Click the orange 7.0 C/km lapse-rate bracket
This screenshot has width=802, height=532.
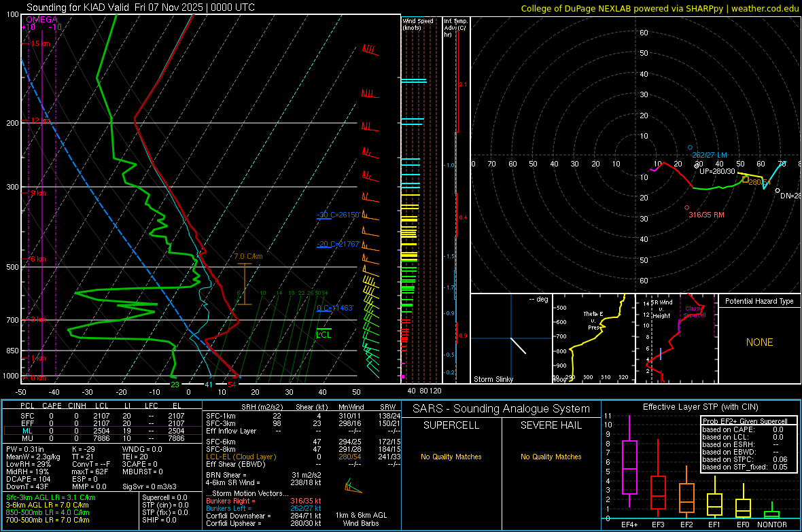(245, 284)
